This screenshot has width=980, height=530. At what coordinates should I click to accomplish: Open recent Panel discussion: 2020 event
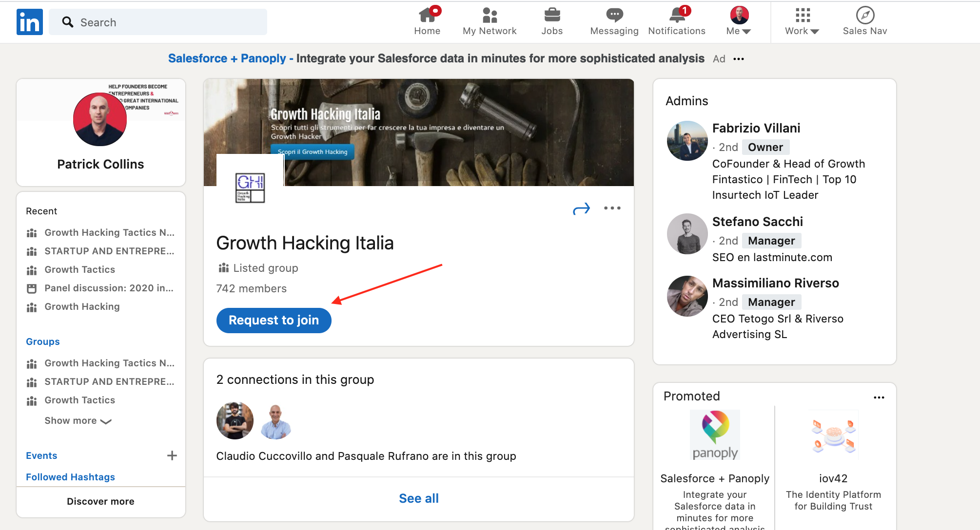(x=100, y=288)
